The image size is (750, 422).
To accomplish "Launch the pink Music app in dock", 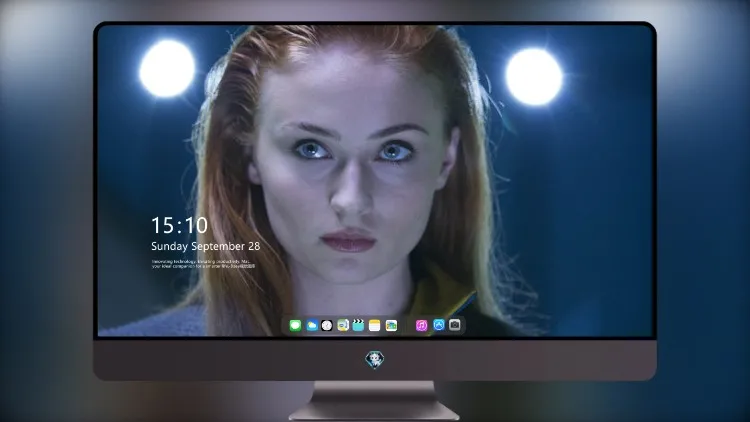I will [x=421, y=325].
